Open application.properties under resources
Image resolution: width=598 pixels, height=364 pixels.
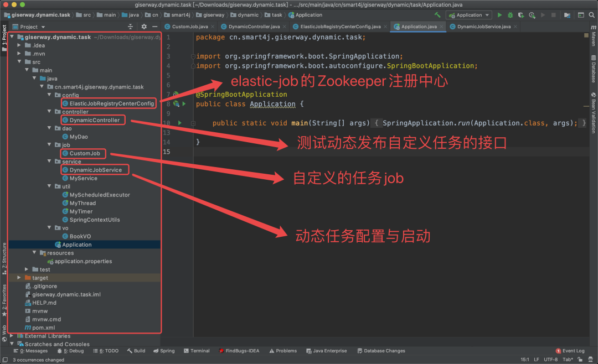(80, 261)
